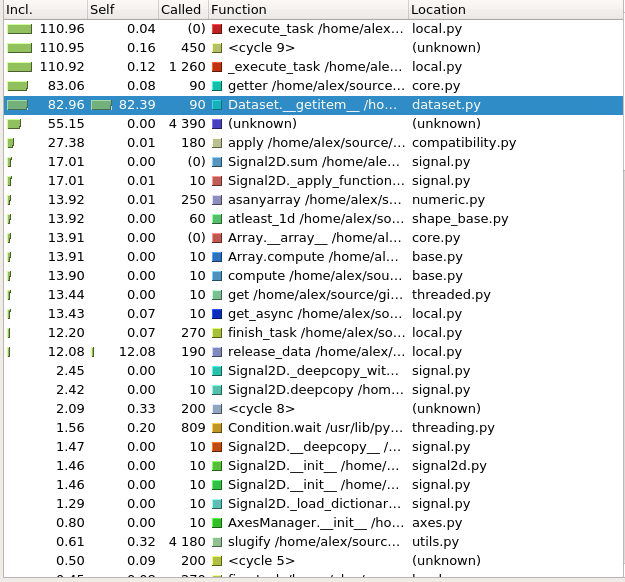Click the orange square beside Condition.wait
Viewport: 625px width, 582px height.
217,428
